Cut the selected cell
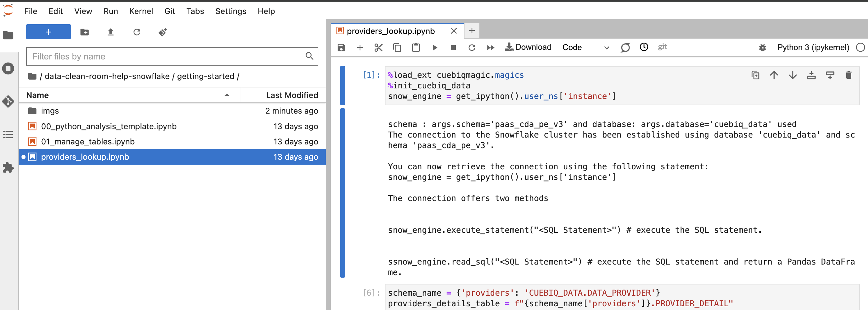Screen dimensions: 868x310 point(378,48)
